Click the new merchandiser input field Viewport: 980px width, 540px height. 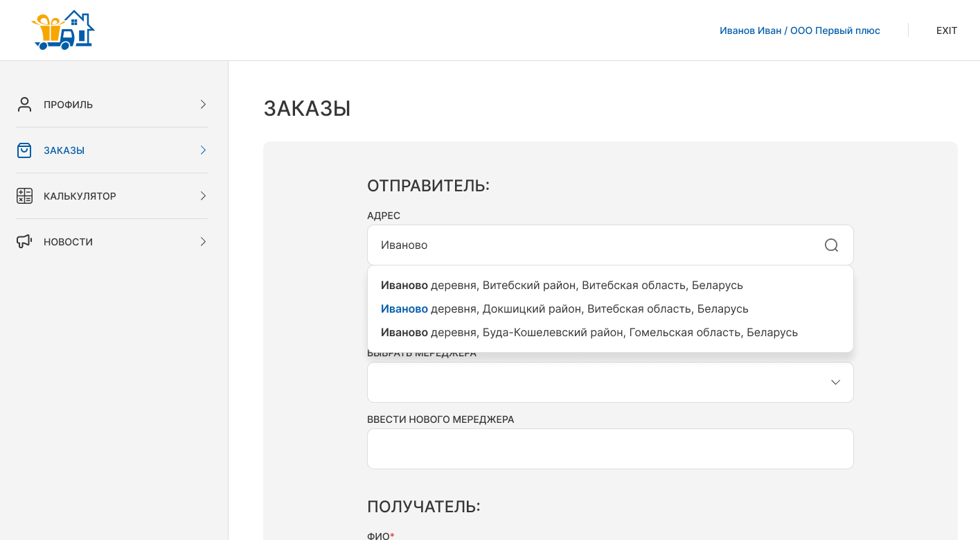pyautogui.click(x=609, y=448)
